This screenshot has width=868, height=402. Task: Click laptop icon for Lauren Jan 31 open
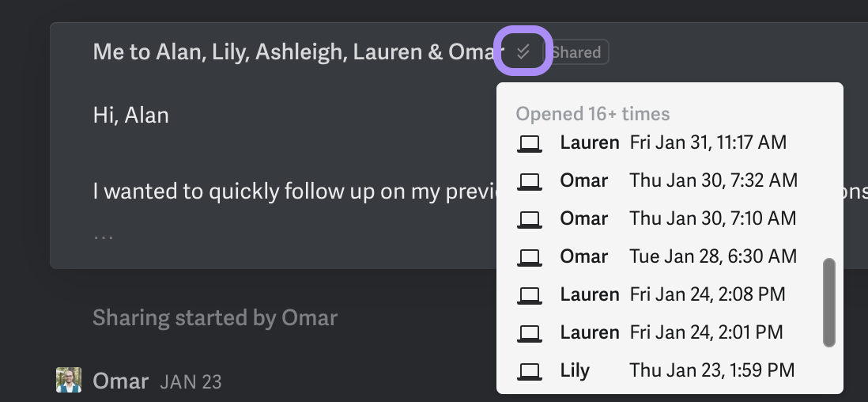tap(529, 143)
